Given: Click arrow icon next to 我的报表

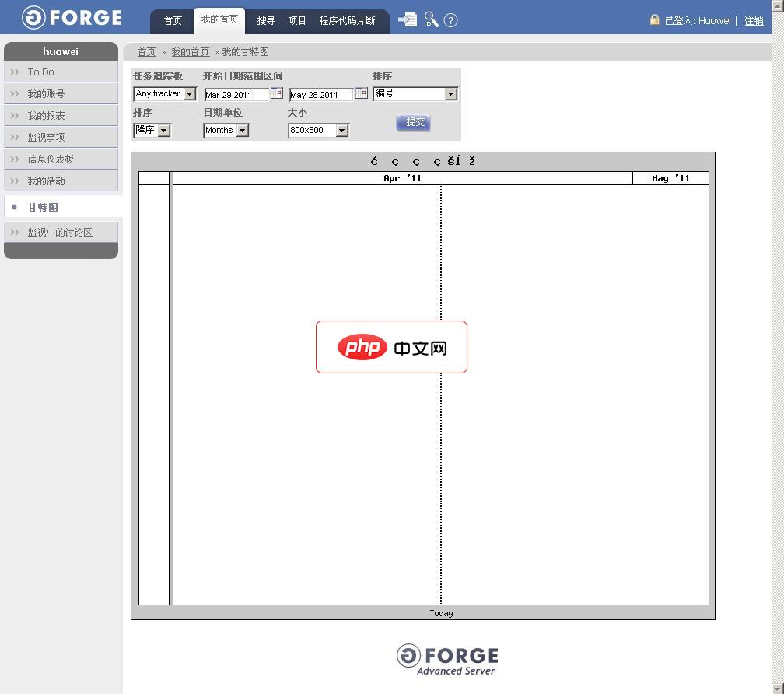Looking at the screenshot, I should click(x=15, y=115).
